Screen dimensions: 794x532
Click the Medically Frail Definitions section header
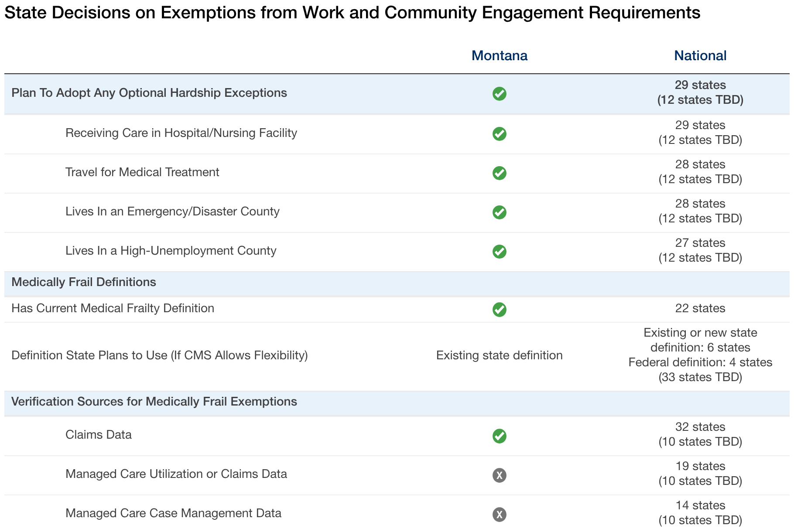pos(84,282)
